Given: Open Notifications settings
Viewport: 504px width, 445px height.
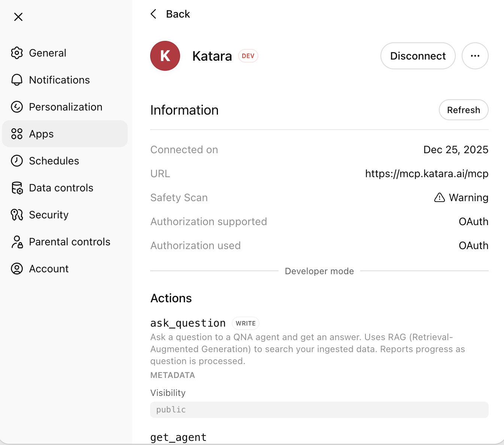Looking at the screenshot, I should 65,80.
